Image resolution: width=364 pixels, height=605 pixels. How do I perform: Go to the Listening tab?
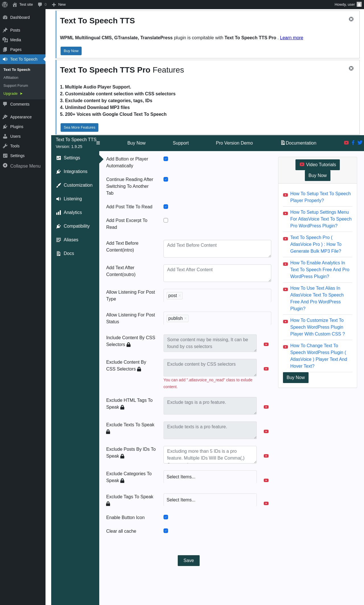pos(75,199)
